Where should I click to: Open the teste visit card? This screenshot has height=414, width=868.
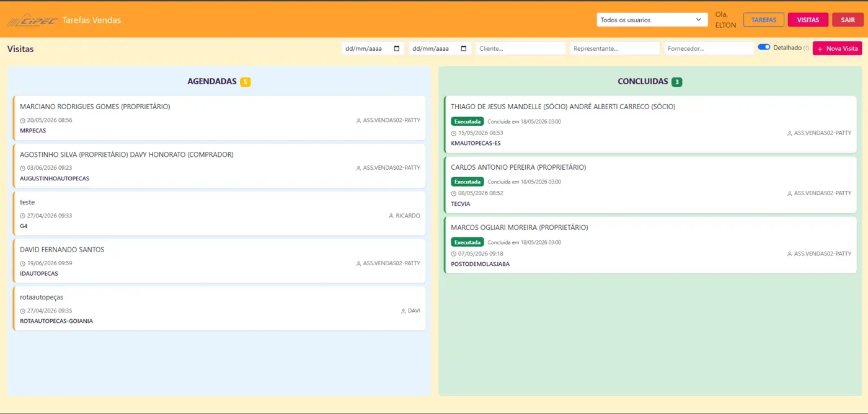(219, 213)
